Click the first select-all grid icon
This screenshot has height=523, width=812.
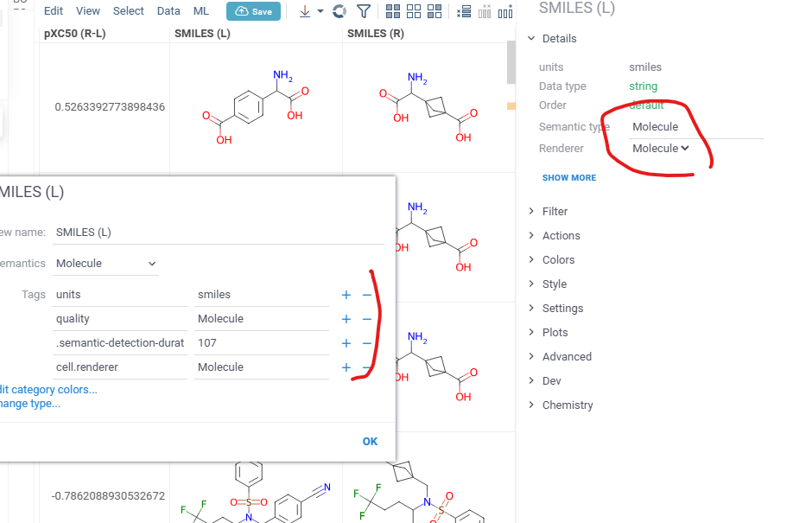point(393,11)
